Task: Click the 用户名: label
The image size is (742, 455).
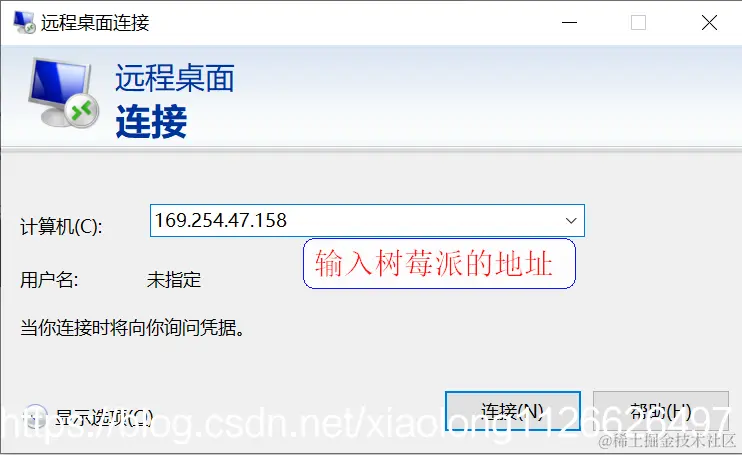Action: click(x=49, y=280)
